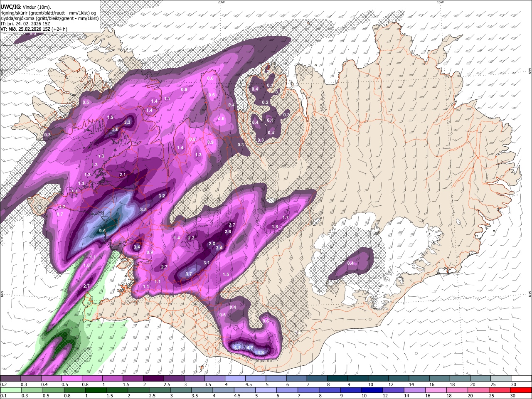Select the darkest green lower swatch labeled 1
The width and height of the screenshot is (532, 399).
[96, 390]
